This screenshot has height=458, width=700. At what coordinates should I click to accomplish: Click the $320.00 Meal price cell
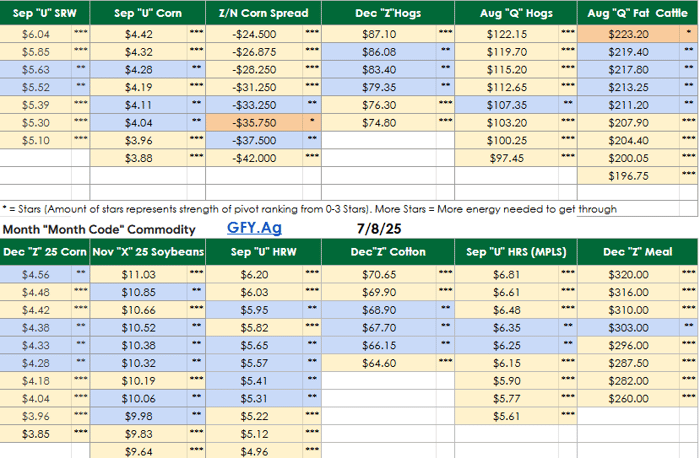pyautogui.click(x=628, y=274)
